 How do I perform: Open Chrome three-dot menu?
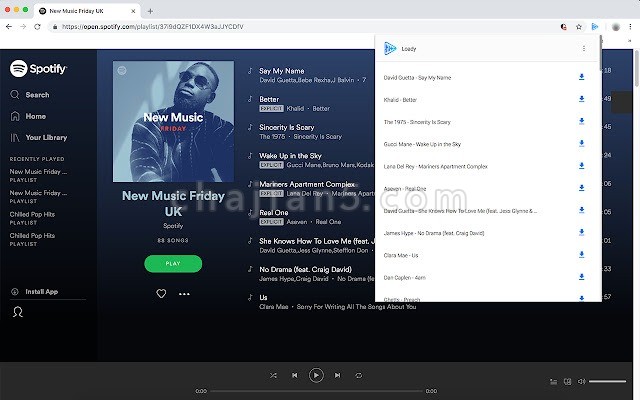pos(630,27)
